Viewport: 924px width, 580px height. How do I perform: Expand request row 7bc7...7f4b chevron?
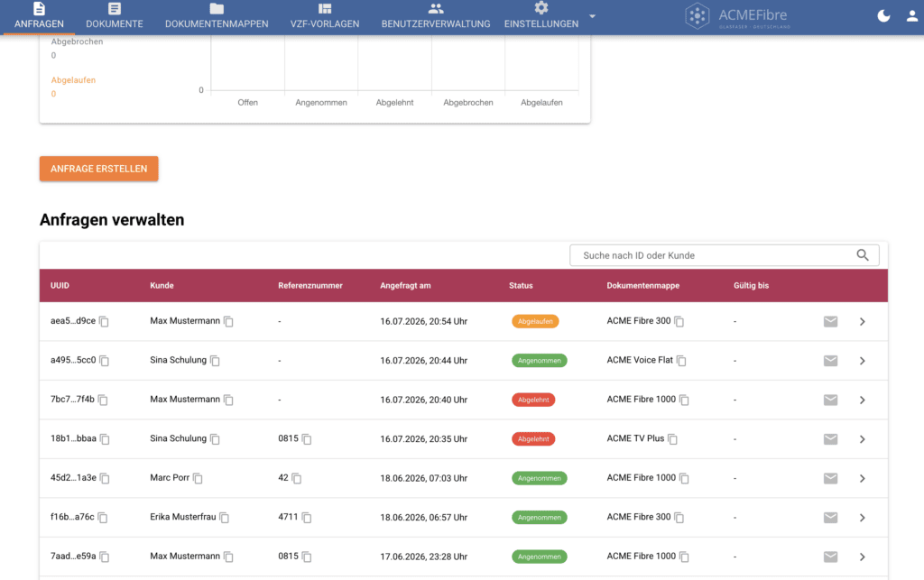[x=862, y=400]
